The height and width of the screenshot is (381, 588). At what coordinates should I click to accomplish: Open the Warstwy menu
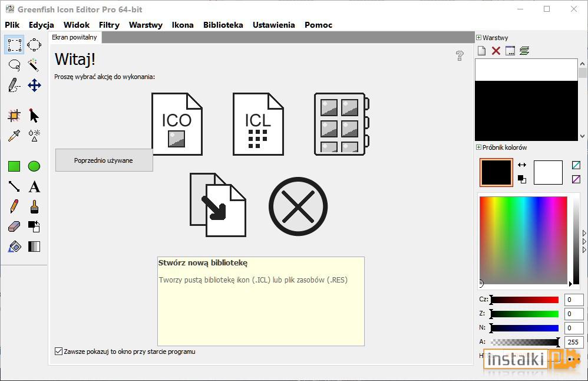pyautogui.click(x=146, y=25)
